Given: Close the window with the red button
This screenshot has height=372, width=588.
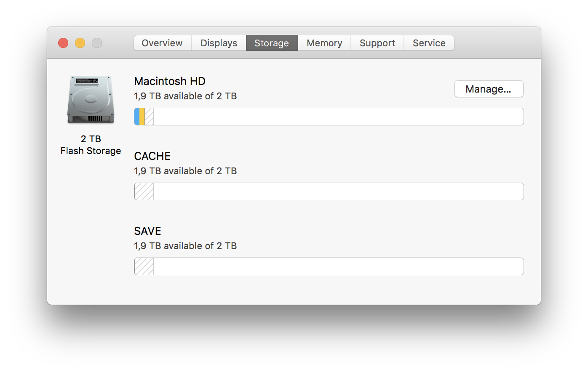Looking at the screenshot, I should pos(63,43).
